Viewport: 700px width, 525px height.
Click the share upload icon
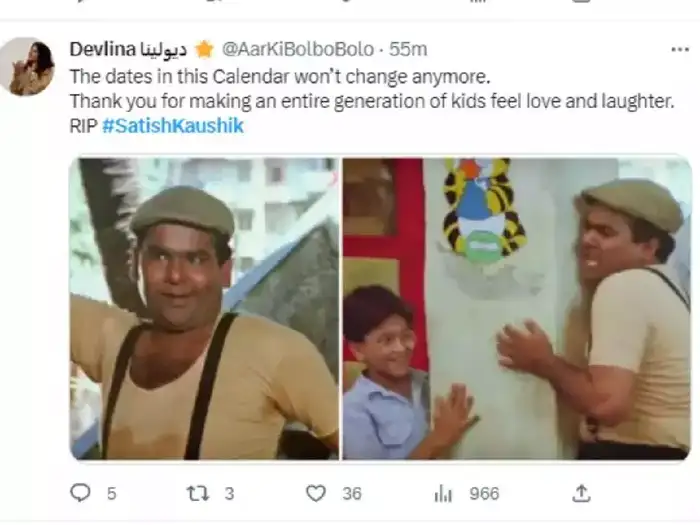click(x=581, y=493)
